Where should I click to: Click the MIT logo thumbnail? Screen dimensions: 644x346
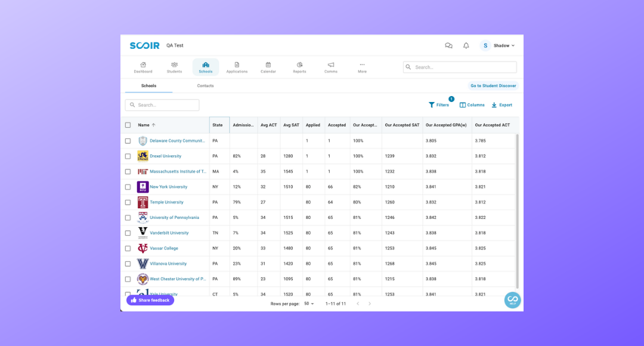(x=143, y=171)
